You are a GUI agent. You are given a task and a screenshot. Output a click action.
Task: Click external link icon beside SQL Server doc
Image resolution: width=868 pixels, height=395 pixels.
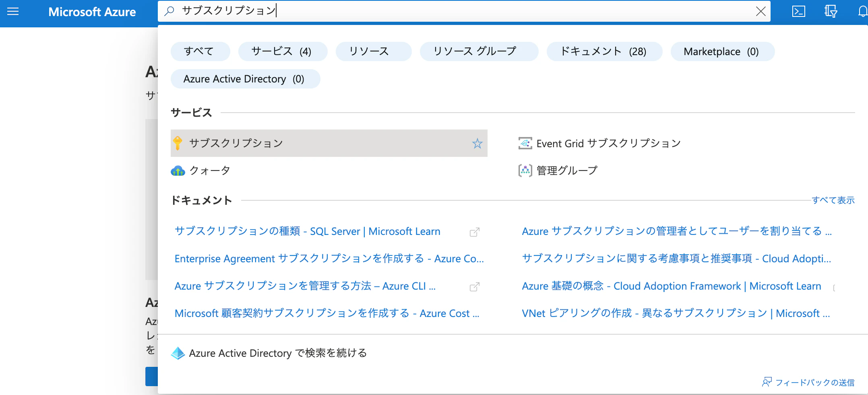(475, 232)
